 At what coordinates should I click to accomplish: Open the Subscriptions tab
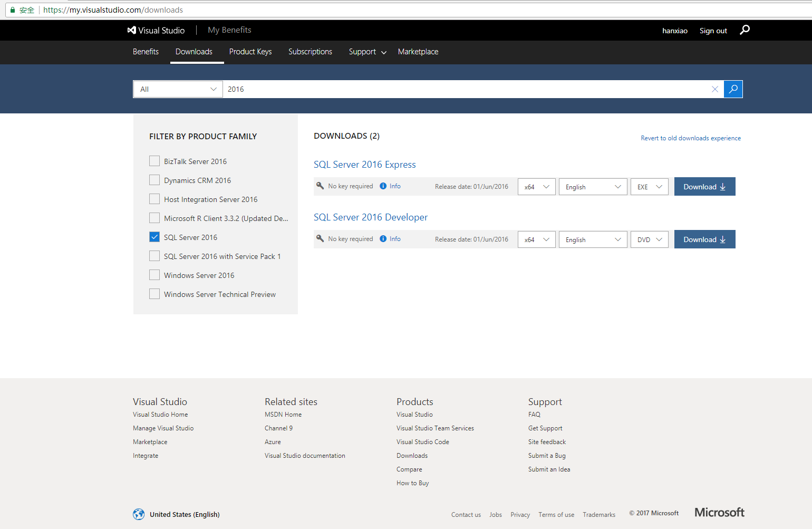click(x=310, y=52)
